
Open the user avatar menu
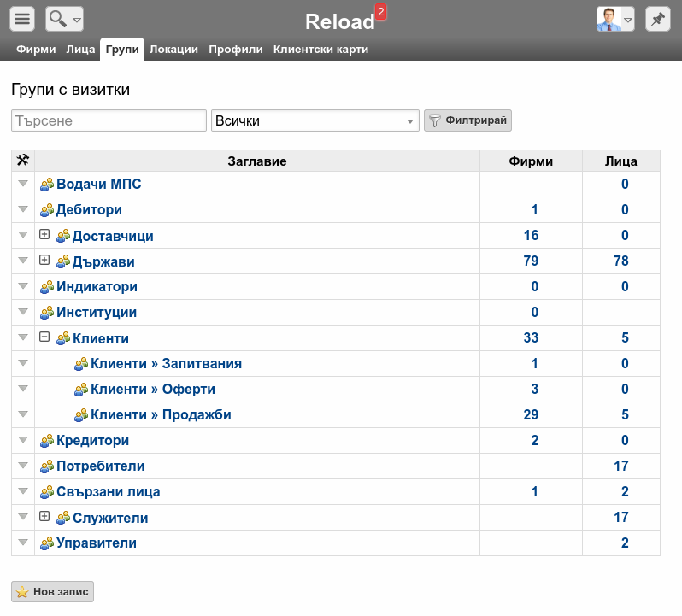pyautogui.click(x=615, y=19)
